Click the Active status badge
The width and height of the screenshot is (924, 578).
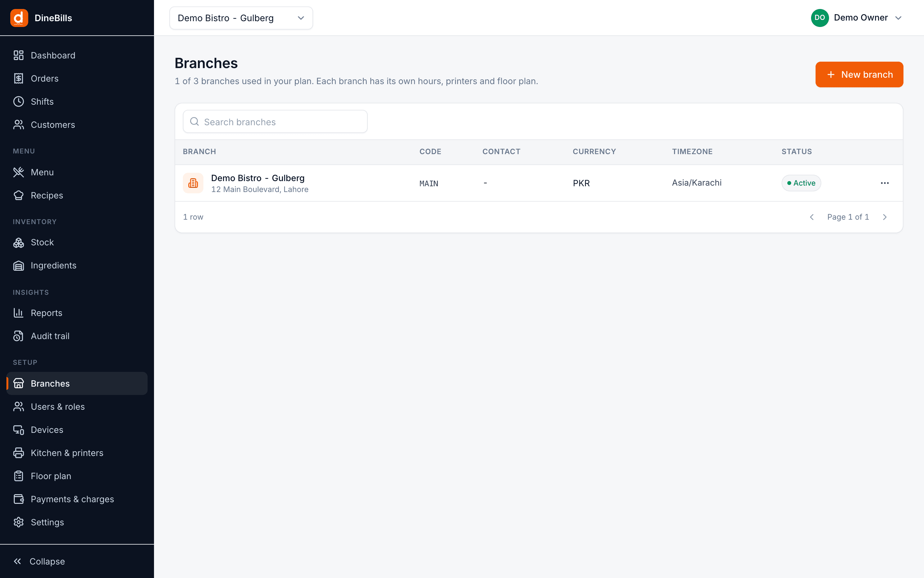point(801,183)
